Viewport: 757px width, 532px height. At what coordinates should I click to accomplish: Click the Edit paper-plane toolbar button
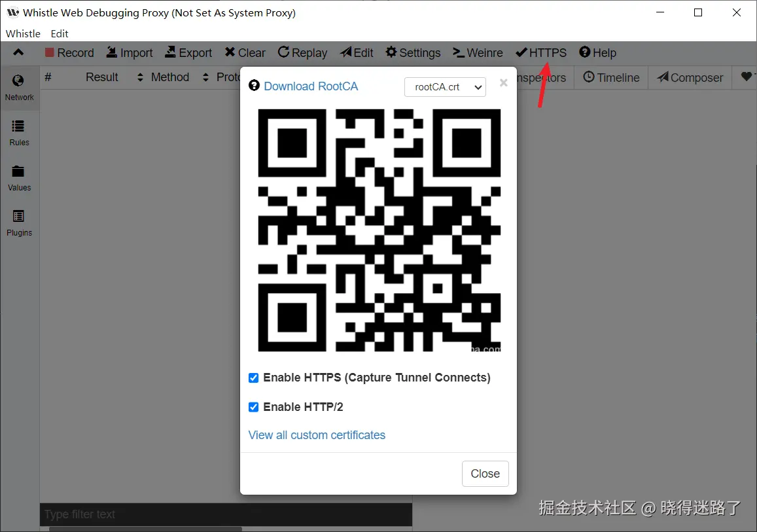357,52
